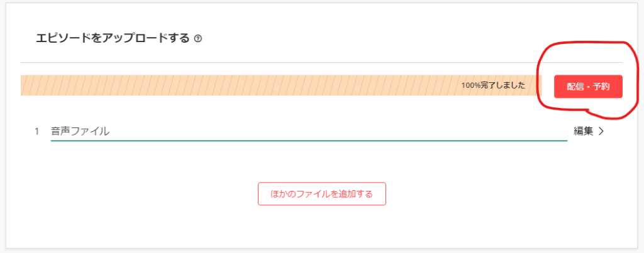
Task: Click the completion percentage label on the progress bar
Action: pos(493,85)
